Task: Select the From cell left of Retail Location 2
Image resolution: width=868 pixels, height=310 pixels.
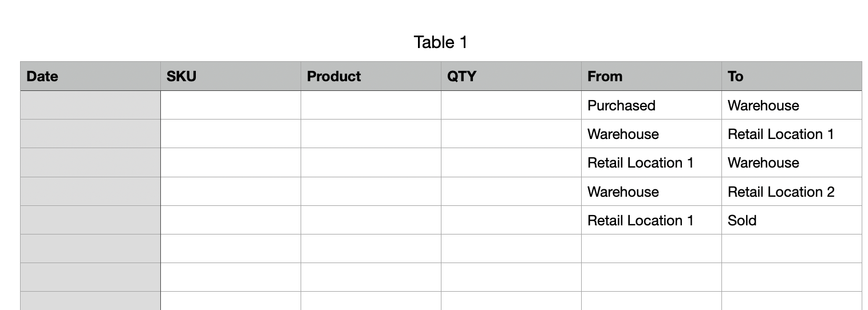Action: [x=652, y=192]
